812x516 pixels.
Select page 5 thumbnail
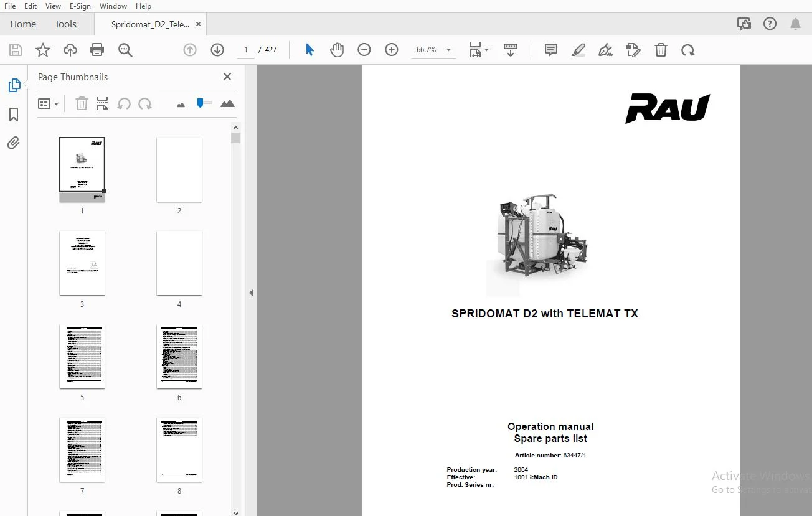click(82, 356)
